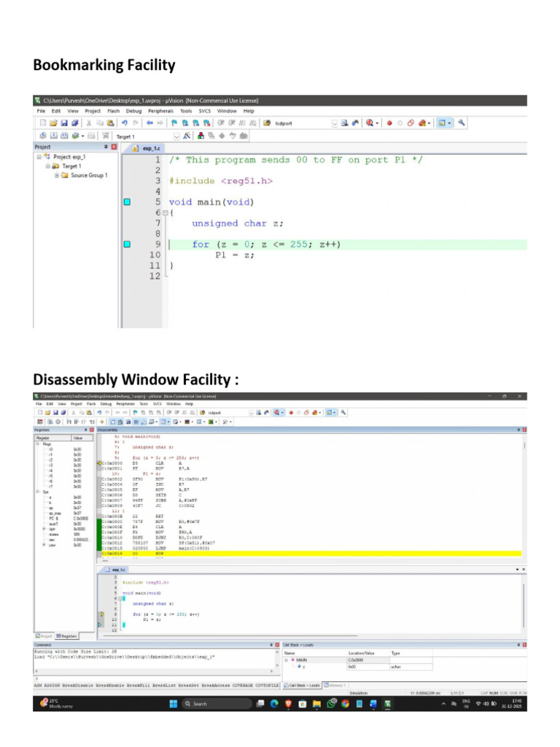Click the Manage Project Items icon after Target Options
The height and width of the screenshot is (747, 560).
(201, 136)
